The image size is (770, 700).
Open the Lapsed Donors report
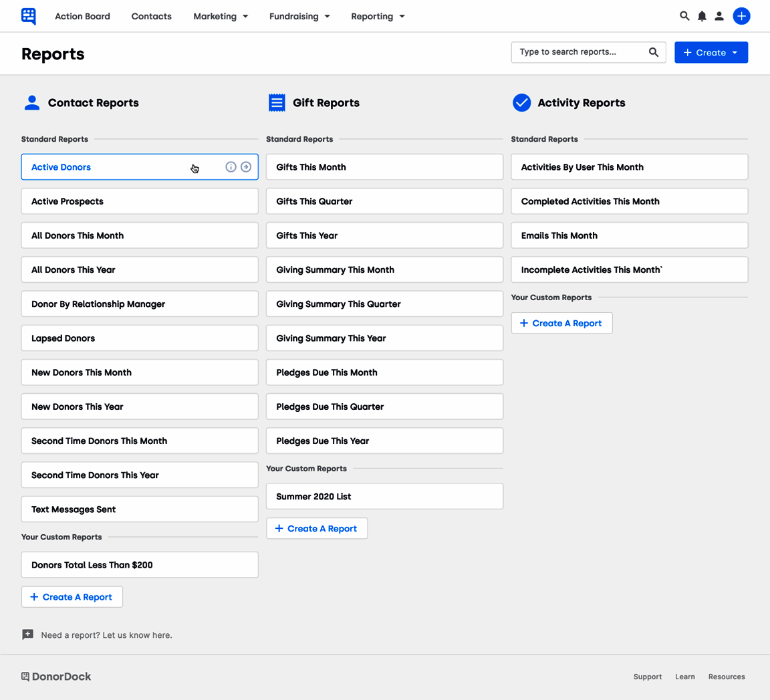(x=140, y=338)
